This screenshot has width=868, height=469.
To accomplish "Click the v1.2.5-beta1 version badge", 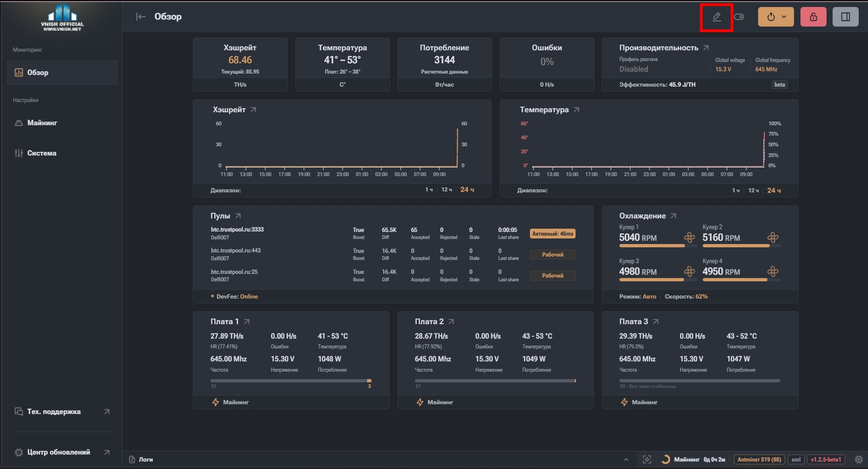I will [826, 460].
